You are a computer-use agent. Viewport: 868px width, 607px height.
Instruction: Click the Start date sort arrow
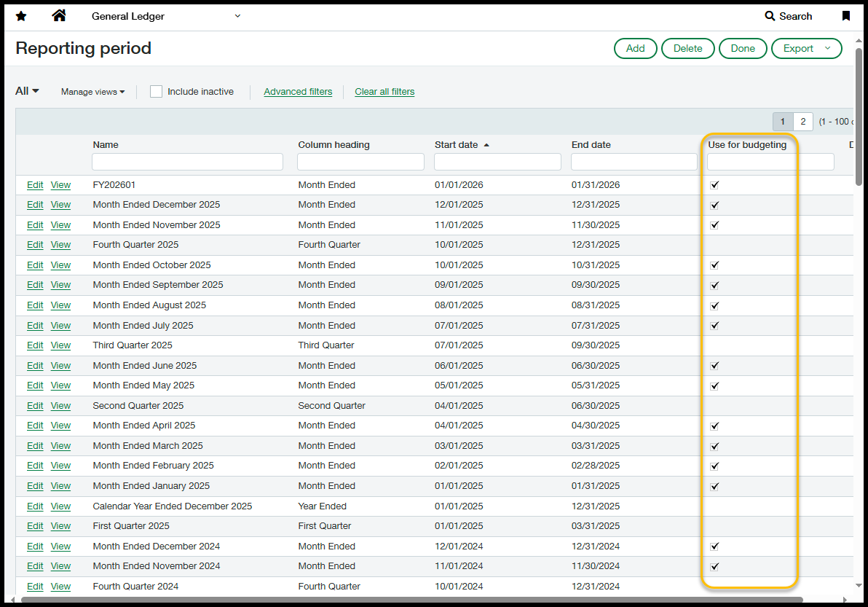coord(486,145)
